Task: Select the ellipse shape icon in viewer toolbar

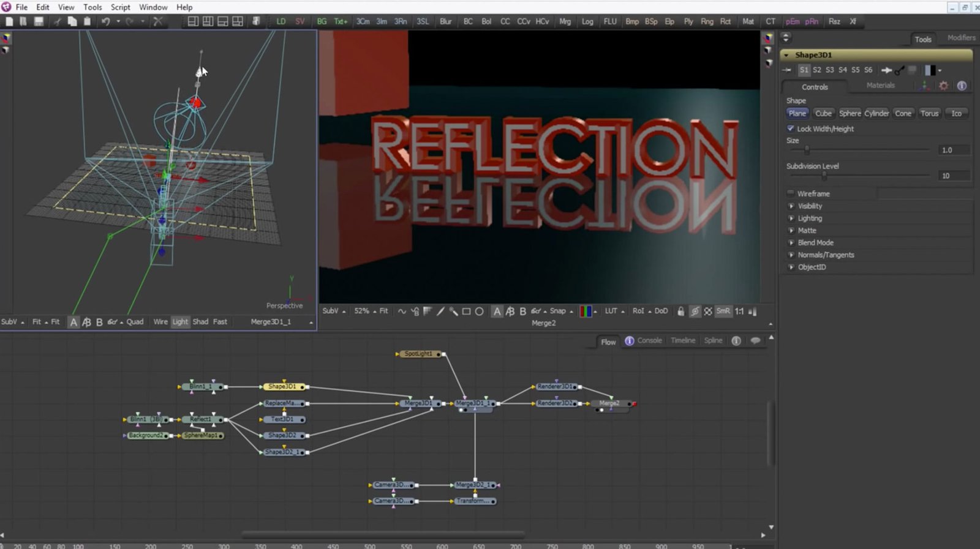Action: (480, 312)
